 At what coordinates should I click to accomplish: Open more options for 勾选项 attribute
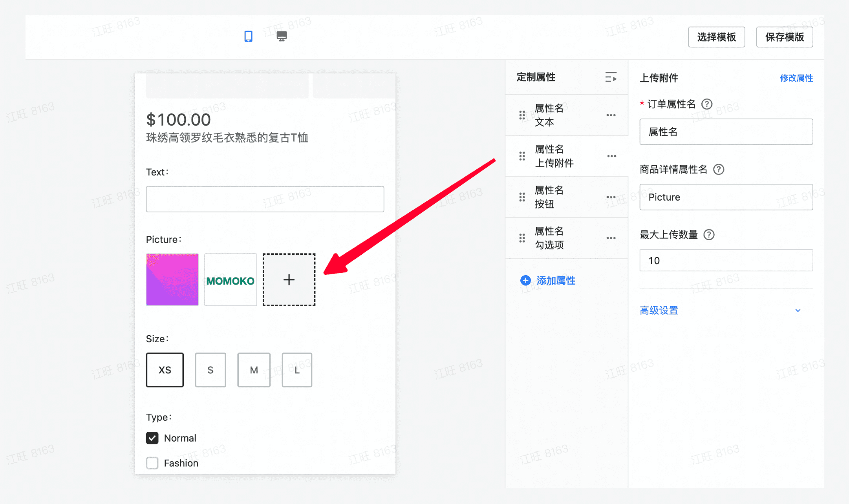pyautogui.click(x=611, y=238)
